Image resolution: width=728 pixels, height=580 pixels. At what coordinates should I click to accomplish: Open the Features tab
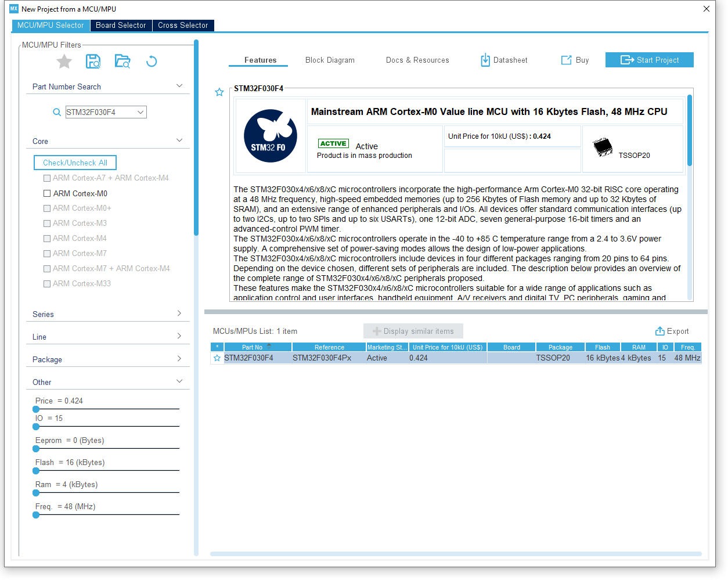coord(260,60)
